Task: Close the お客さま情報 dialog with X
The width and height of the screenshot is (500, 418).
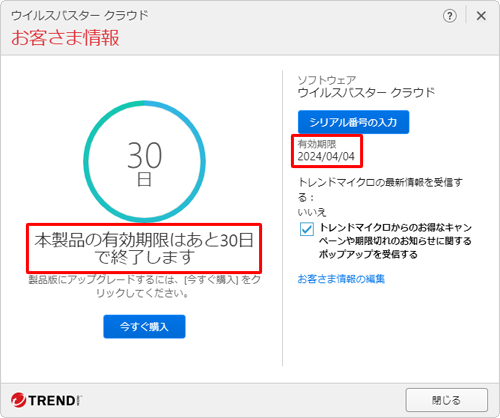Action: (481, 16)
